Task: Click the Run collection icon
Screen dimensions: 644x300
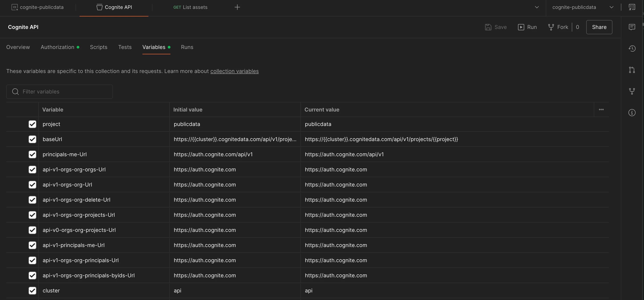Action: [x=521, y=27]
